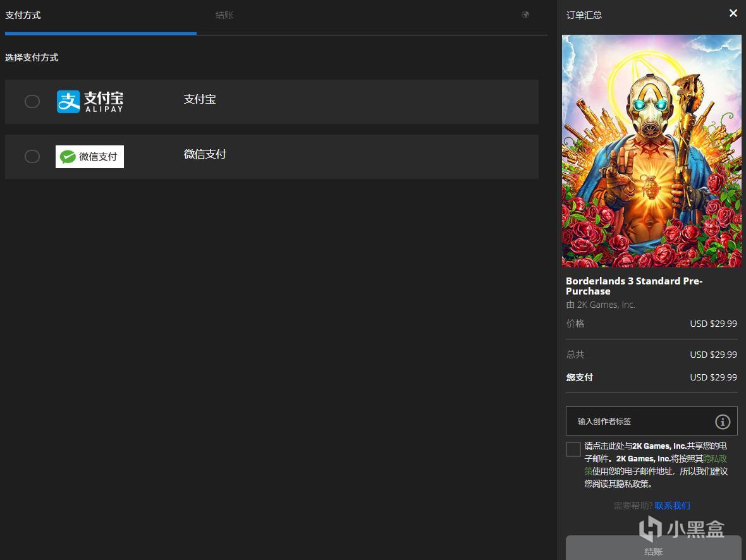Click the 选择支付方式 heading
The height and width of the screenshot is (560, 746).
[32, 58]
